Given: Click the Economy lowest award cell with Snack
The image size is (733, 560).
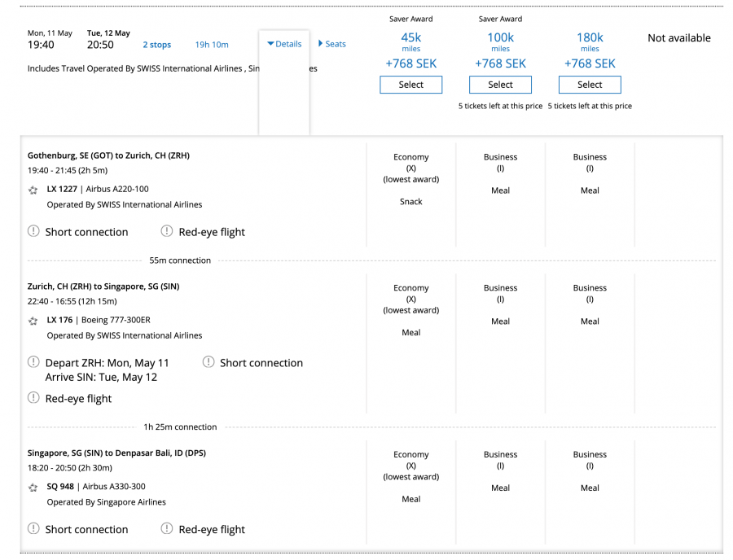Looking at the screenshot, I should tap(410, 179).
